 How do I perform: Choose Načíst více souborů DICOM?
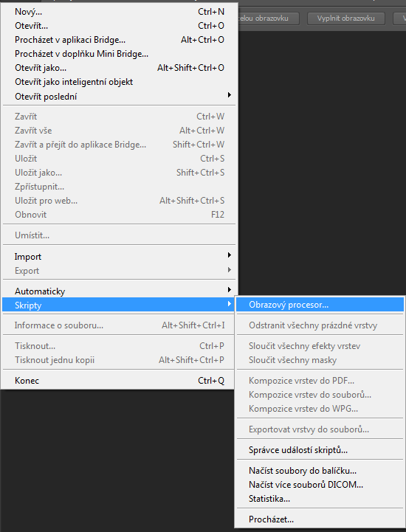coord(320,485)
